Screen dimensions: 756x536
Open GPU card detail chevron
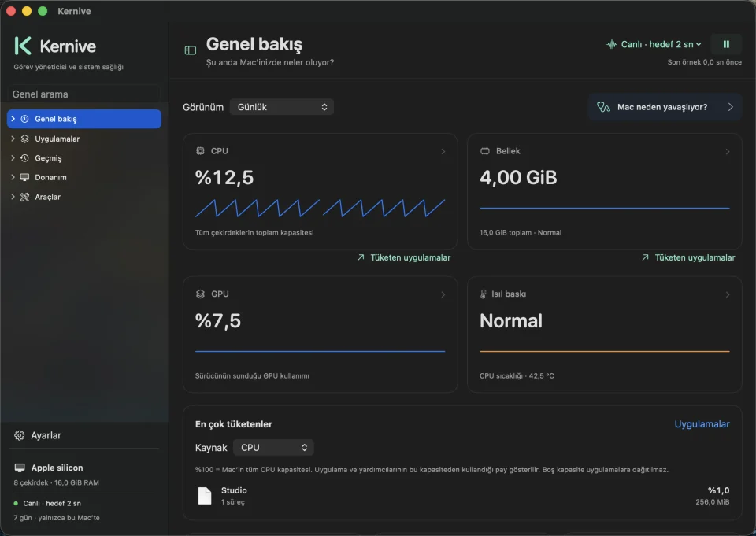click(443, 294)
